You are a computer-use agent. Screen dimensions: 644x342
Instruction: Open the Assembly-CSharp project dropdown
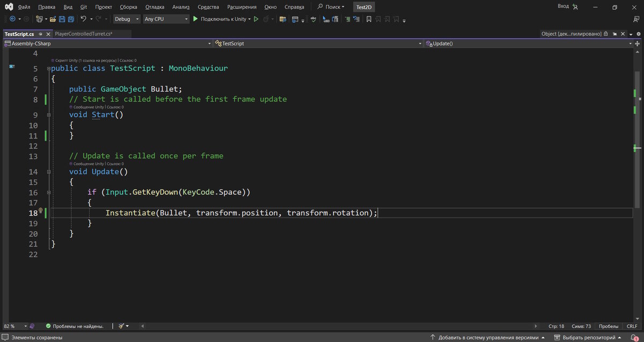click(x=107, y=43)
